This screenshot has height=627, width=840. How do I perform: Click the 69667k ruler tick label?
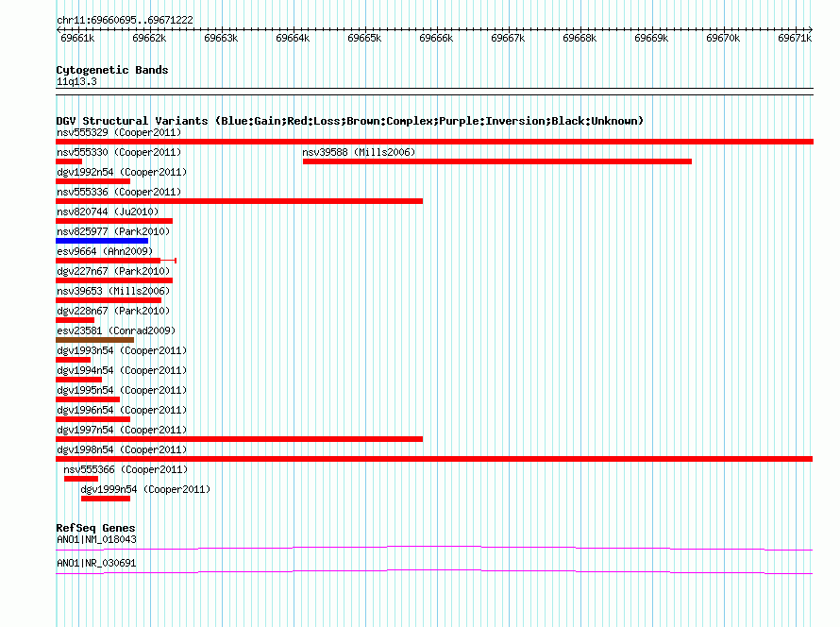click(508, 38)
